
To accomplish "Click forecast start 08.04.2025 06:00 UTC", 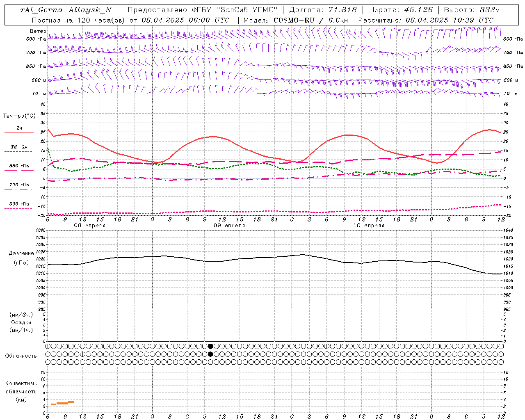I will 185,20.
